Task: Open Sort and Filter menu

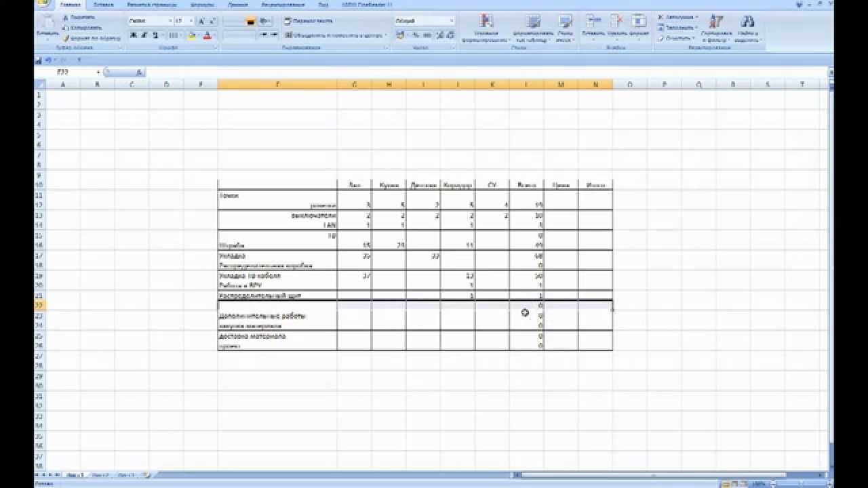Action: 716,28
